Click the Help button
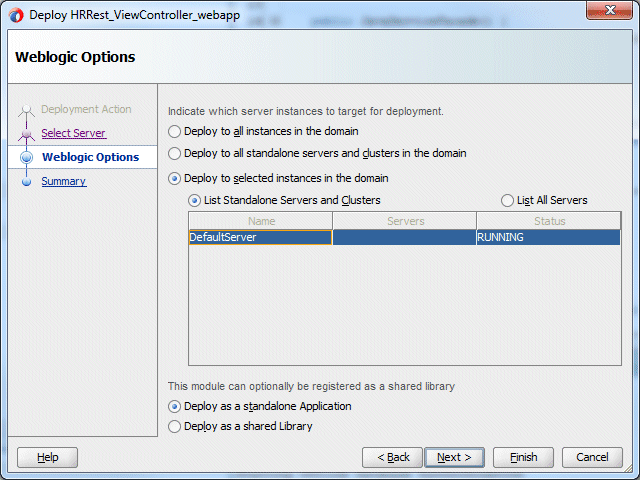 click(x=47, y=458)
